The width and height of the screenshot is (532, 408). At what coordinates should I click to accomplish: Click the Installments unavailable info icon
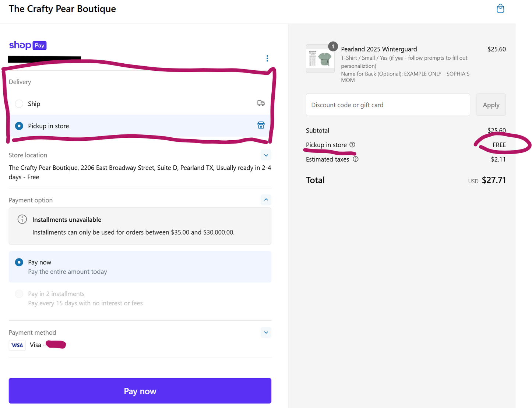[x=22, y=219]
